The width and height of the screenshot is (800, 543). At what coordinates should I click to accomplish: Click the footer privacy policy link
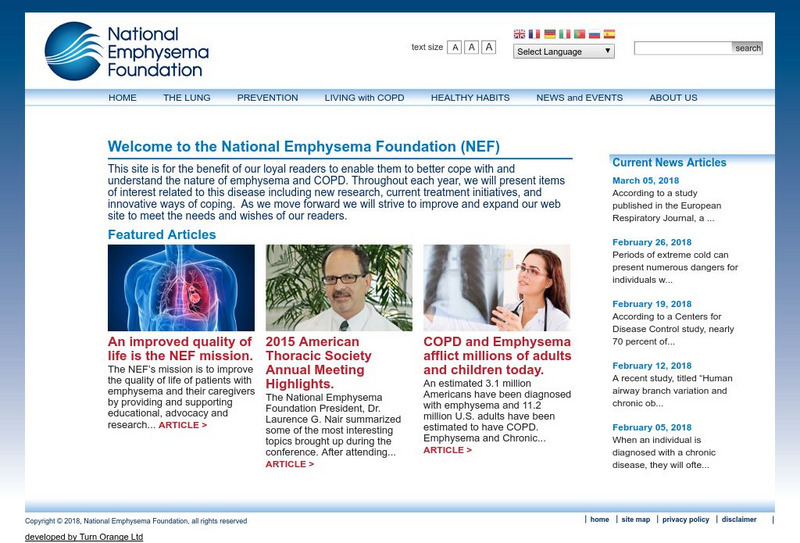[x=686, y=520]
